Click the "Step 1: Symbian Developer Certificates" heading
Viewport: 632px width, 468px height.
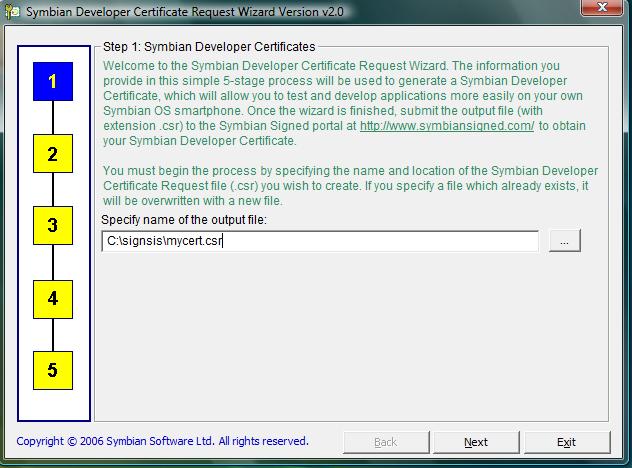[x=209, y=47]
